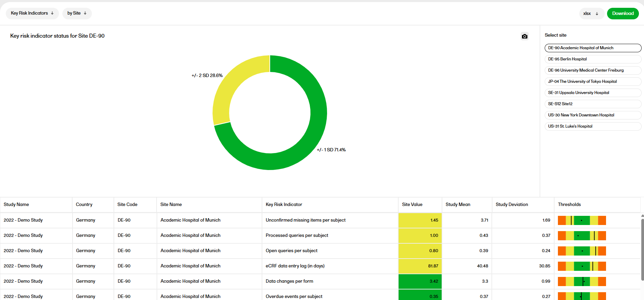Screen dimensions: 644x300
Task: Sort by Key Risk Indicator column header
Action: [284, 204]
